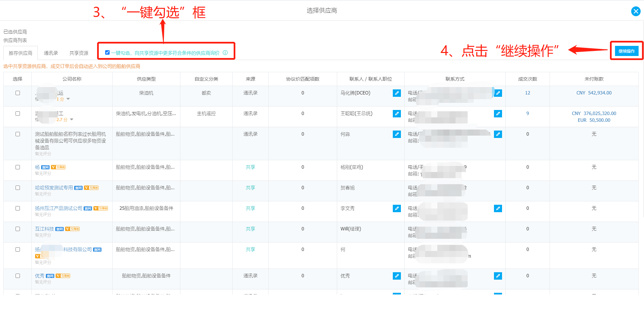Open supplier link 杨
Image resolution: width=644 pixels, height=310 pixels.
click(x=37, y=167)
